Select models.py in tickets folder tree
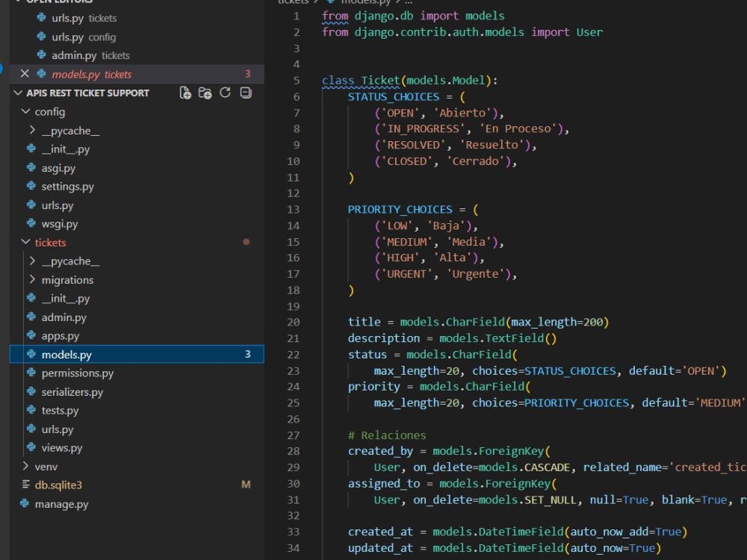 [137, 354]
